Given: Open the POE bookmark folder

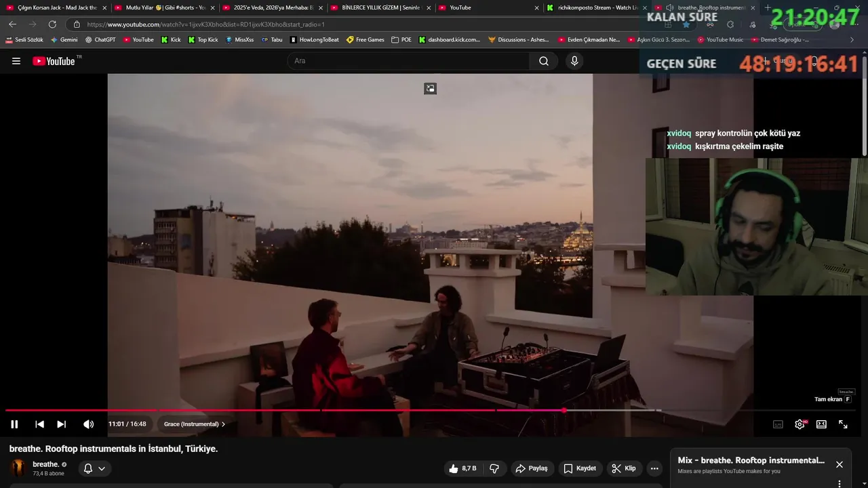Looking at the screenshot, I should 401,40.
